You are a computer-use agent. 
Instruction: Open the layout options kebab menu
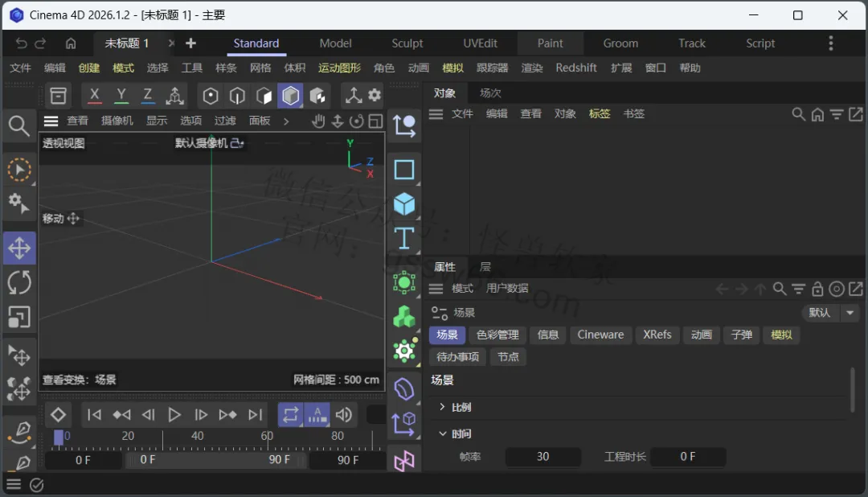pos(831,43)
